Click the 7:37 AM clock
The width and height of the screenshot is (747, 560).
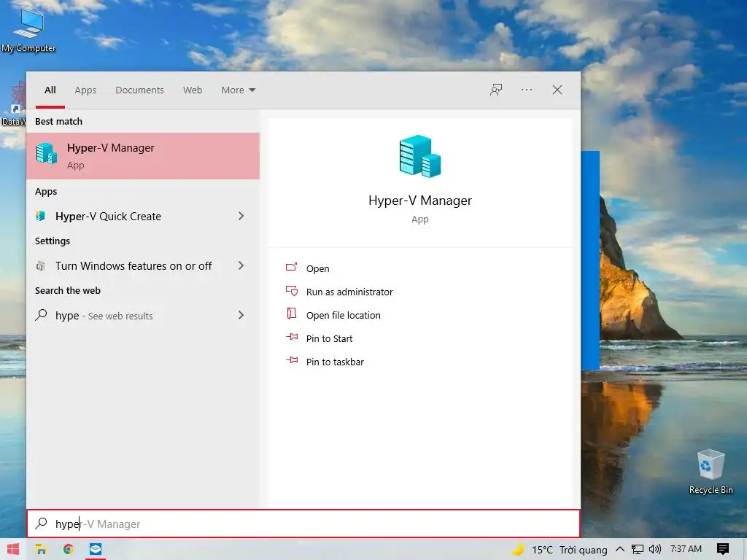(x=686, y=549)
